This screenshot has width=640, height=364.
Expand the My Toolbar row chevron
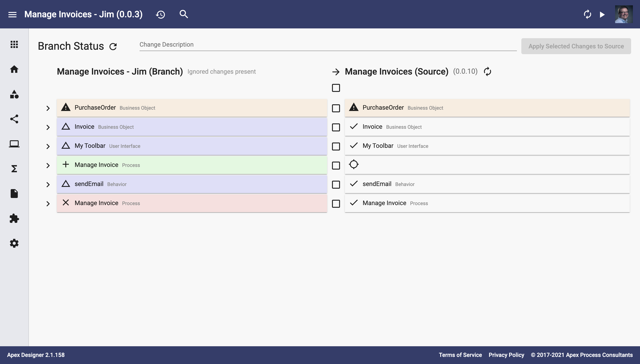[48, 146]
